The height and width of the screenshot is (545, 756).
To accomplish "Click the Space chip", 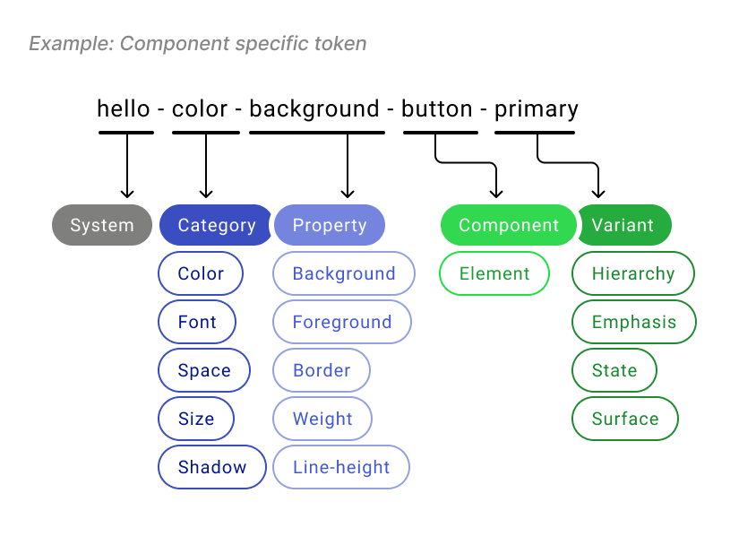I will pos(204,370).
